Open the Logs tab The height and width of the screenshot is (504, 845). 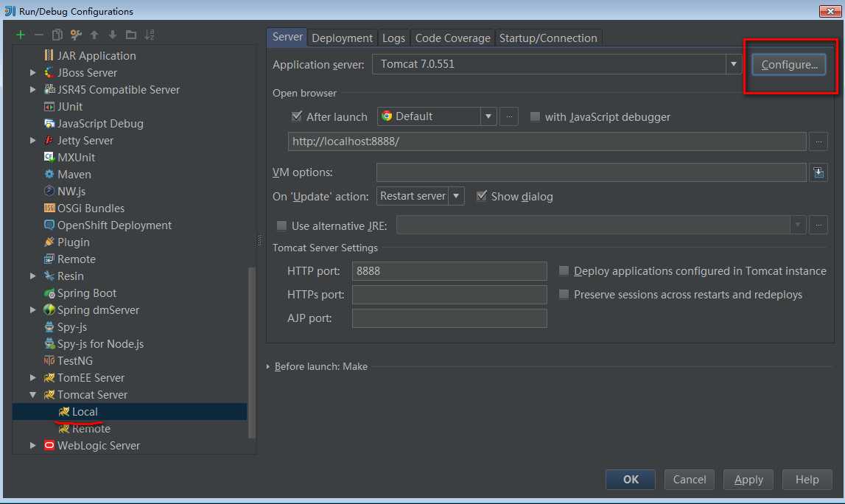pos(393,38)
